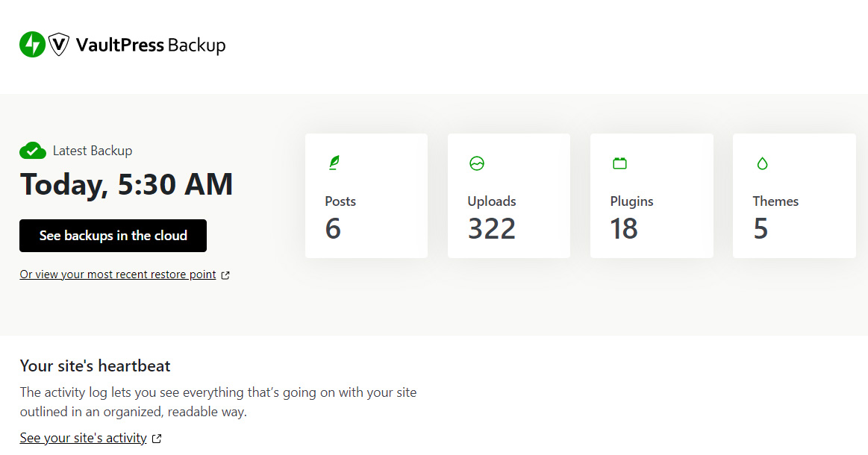The width and height of the screenshot is (868, 455).
Task: Click the green Jetpack bolt icon
Action: click(x=31, y=44)
